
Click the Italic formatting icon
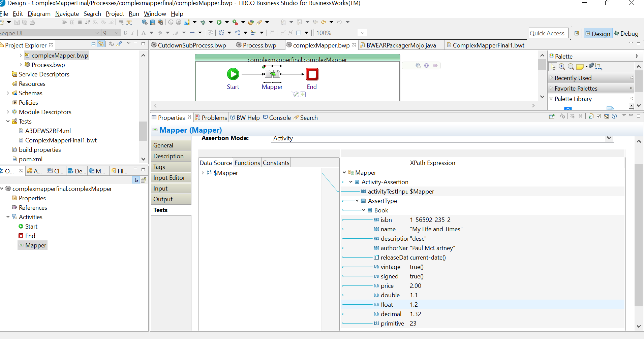click(133, 33)
